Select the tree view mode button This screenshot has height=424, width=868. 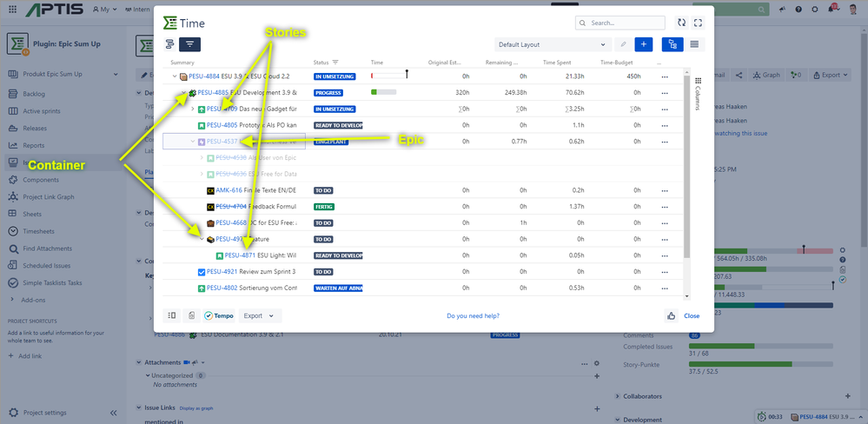pyautogui.click(x=673, y=44)
